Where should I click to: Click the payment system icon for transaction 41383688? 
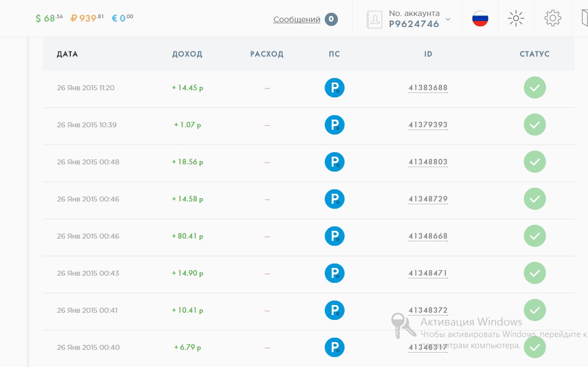pyautogui.click(x=335, y=87)
